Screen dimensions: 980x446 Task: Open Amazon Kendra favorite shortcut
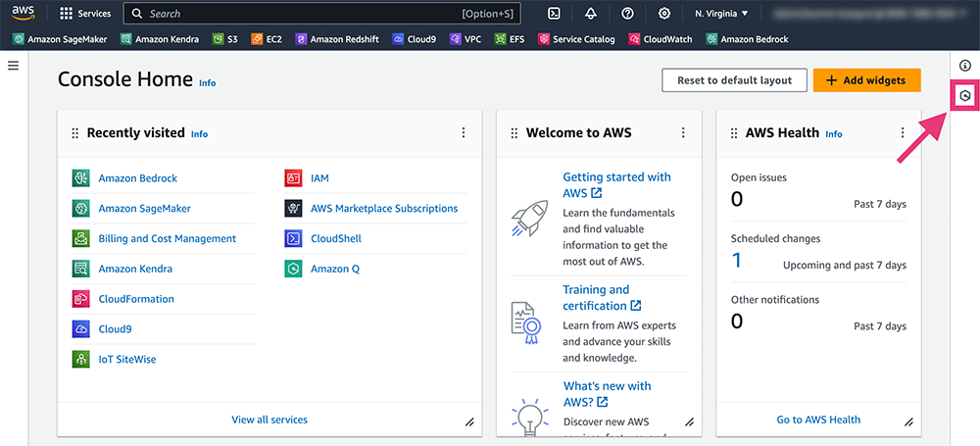point(160,39)
